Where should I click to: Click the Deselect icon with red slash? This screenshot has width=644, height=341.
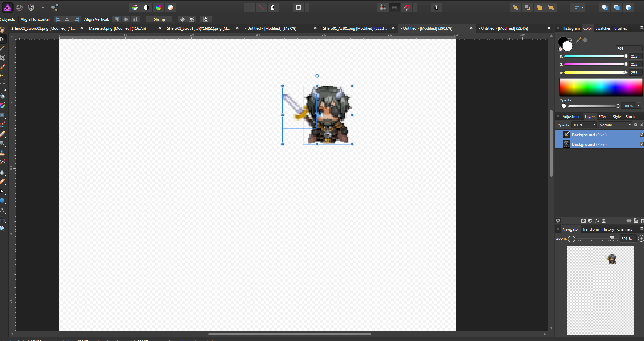(x=262, y=7)
